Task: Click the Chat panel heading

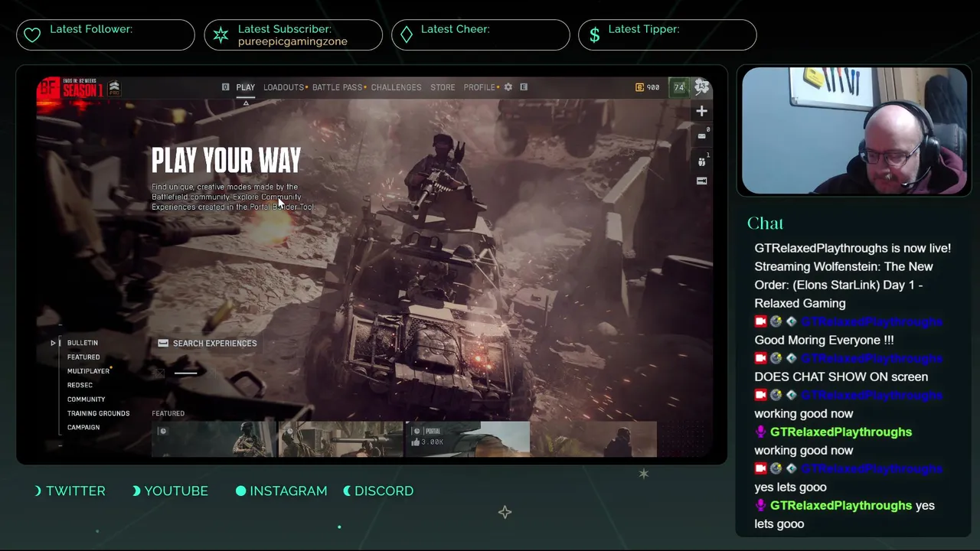Action: tap(765, 223)
